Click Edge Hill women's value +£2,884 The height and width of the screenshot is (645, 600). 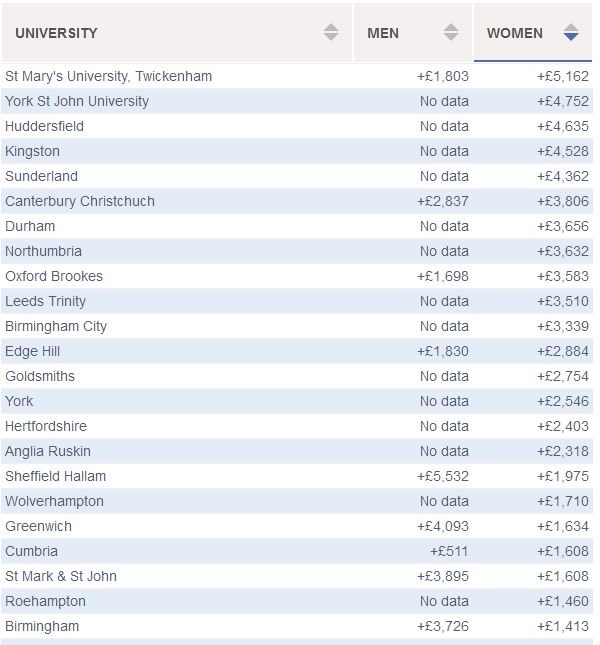click(x=563, y=351)
